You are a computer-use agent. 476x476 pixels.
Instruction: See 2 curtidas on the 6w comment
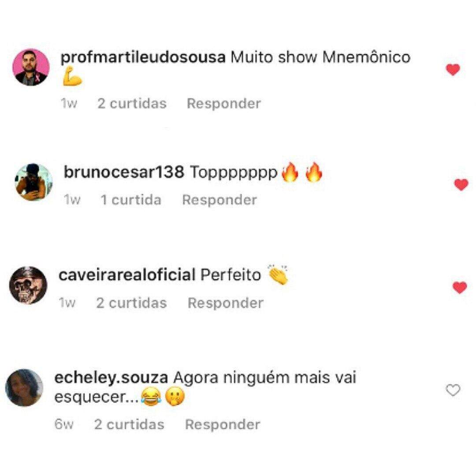pyautogui.click(x=129, y=424)
